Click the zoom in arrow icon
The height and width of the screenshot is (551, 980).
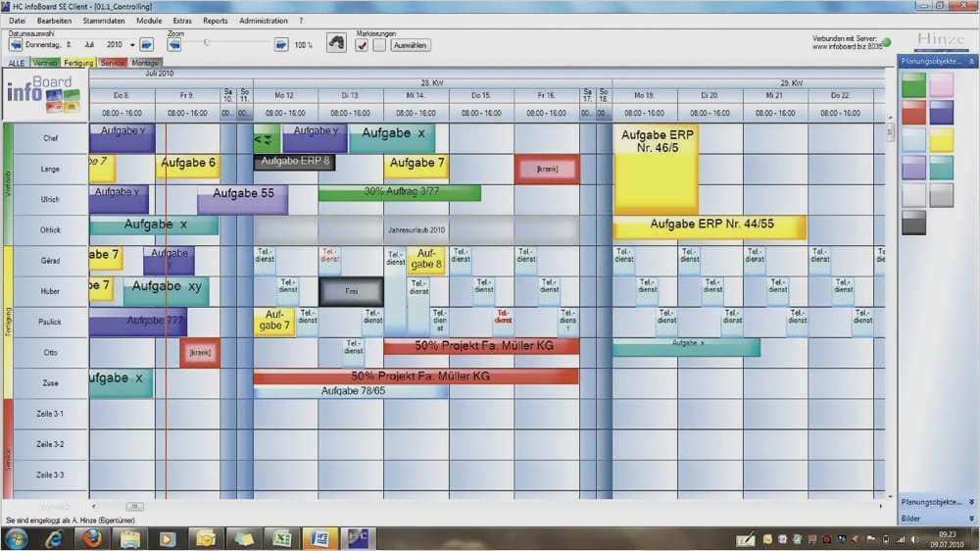click(x=281, y=44)
